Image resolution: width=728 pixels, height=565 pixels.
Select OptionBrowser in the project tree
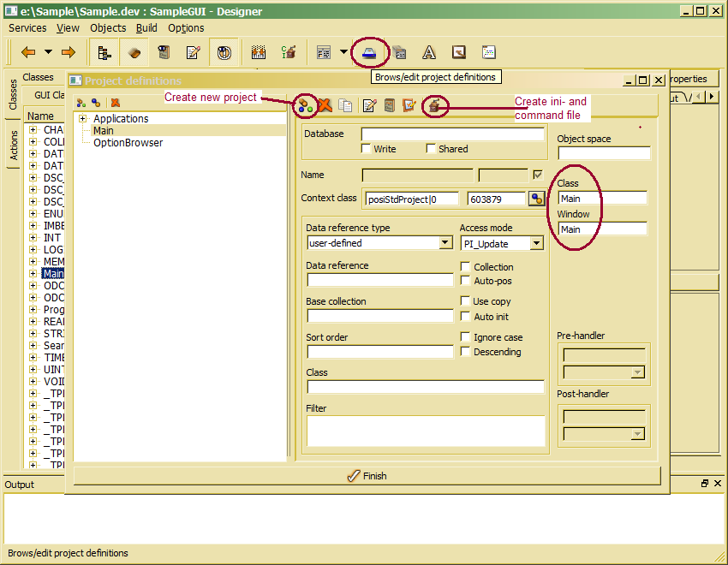point(128,143)
